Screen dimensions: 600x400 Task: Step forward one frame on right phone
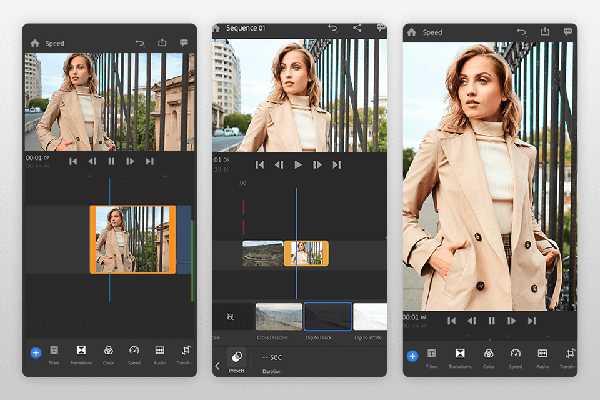coord(512,321)
